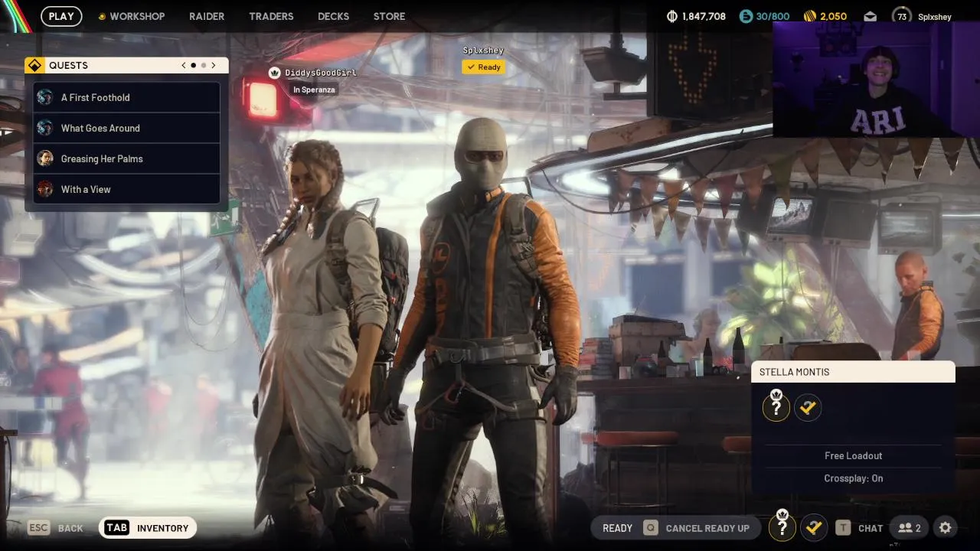The image size is (980, 551).
Task: Open the CHAT button
Action: (x=860, y=528)
